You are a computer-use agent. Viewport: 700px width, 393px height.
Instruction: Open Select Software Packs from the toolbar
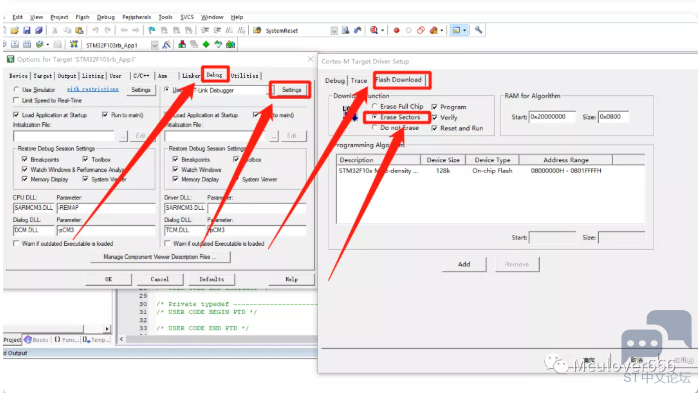(x=218, y=44)
